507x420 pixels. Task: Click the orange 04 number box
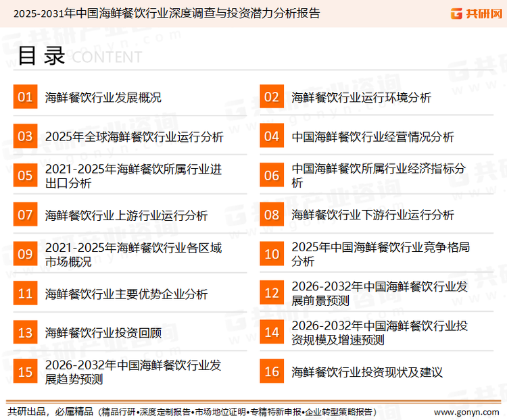click(272, 136)
